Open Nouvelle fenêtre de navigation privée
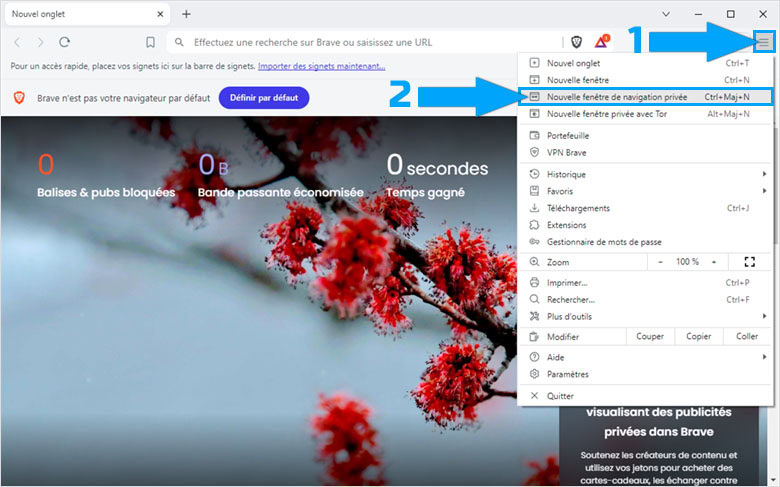780x487 pixels. pyautogui.click(x=645, y=97)
